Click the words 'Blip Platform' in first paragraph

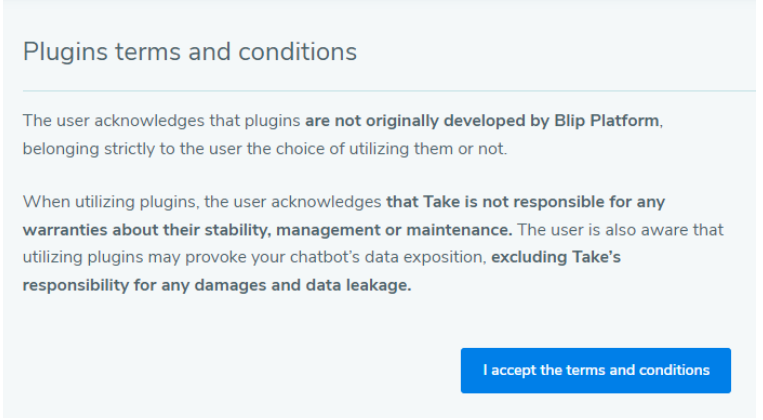pyautogui.click(x=612, y=121)
